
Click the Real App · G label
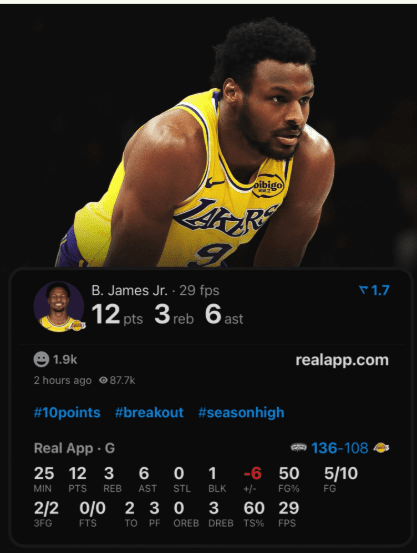click(74, 448)
